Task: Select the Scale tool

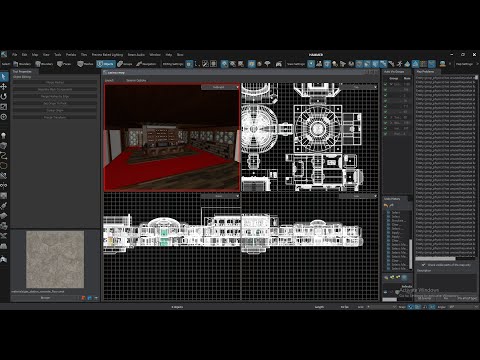Action: [4, 107]
